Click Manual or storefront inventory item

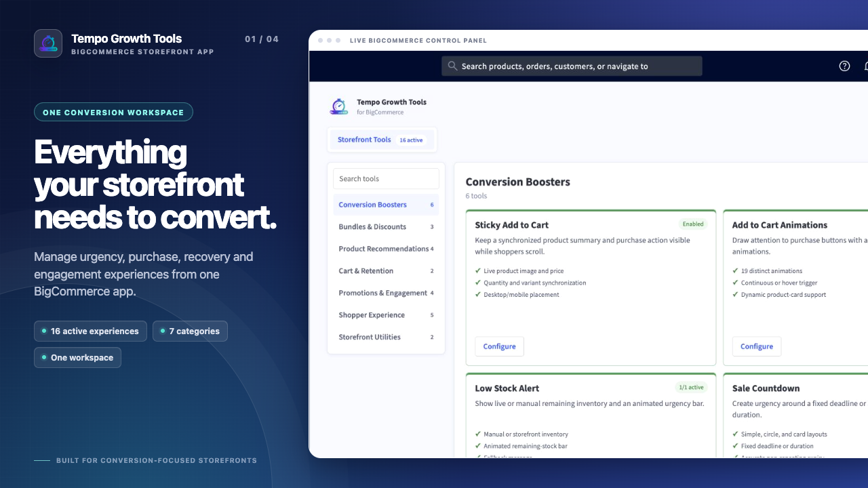coord(521,434)
